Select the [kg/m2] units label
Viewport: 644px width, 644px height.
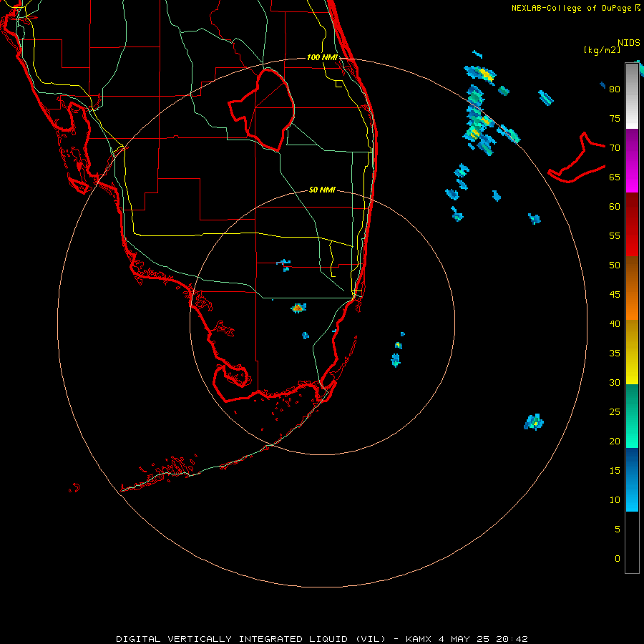coord(602,50)
